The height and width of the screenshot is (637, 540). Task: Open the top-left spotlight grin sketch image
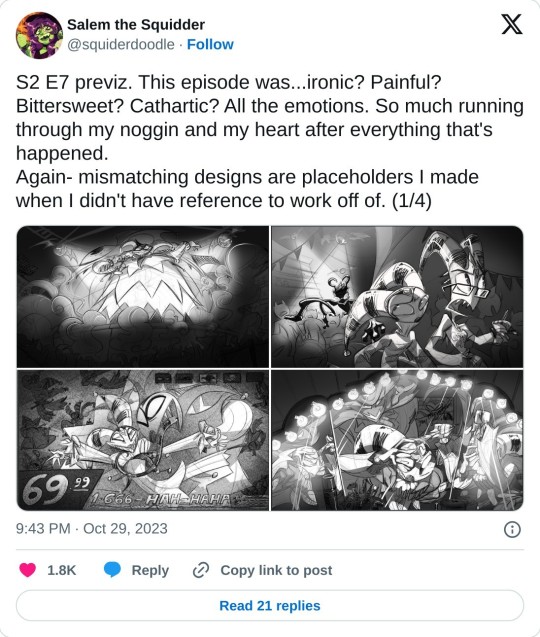click(x=143, y=297)
